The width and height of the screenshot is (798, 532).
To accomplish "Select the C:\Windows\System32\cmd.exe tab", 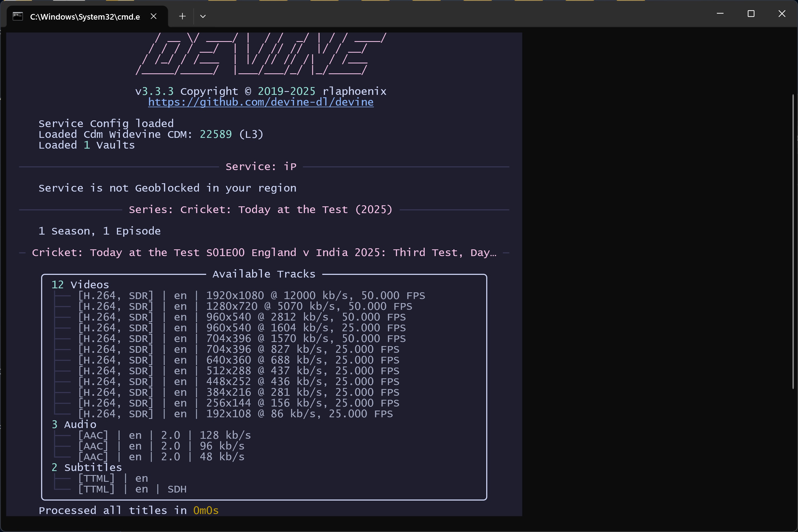I will point(85,17).
